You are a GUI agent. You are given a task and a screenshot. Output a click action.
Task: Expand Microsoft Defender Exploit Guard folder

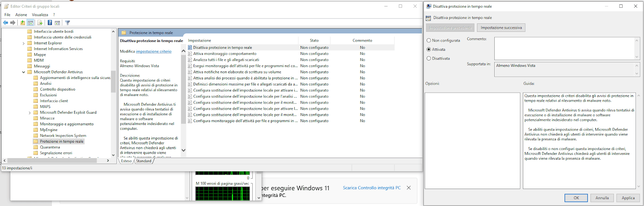click(30, 113)
